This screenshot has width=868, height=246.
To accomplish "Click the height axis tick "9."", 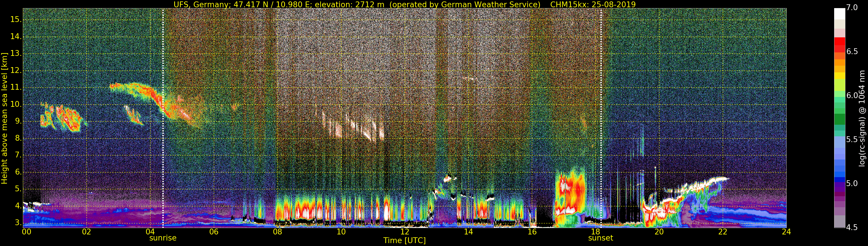I will coord(18,121).
